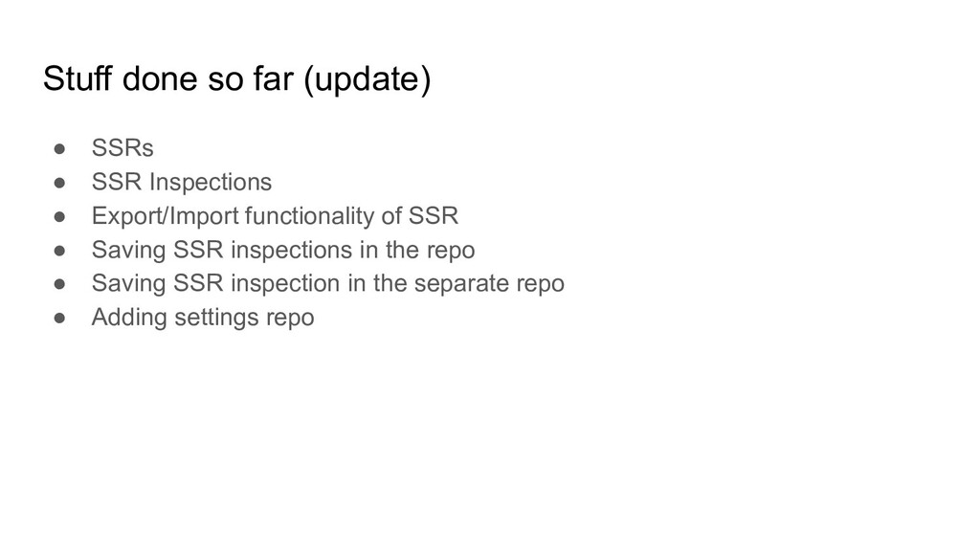Click the bullet dot beside the 'separate repo' line

60,283
